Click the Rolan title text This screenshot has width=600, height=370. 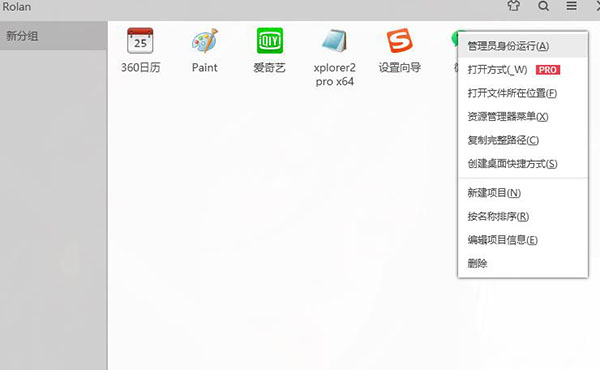(x=16, y=7)
